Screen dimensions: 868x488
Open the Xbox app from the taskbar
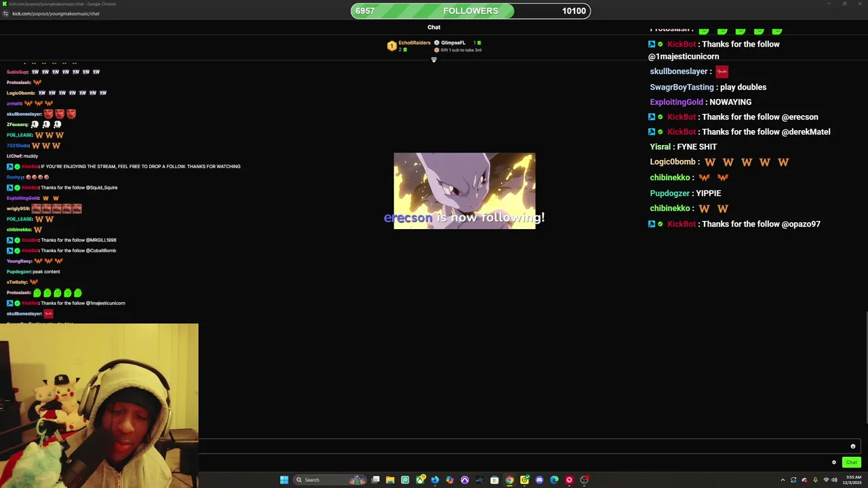(x=420, y=480)
